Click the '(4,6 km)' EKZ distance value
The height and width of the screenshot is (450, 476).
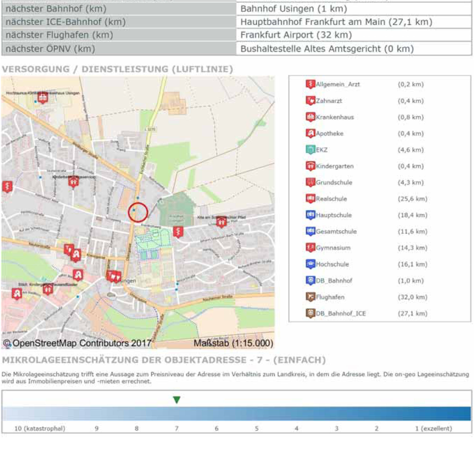tap(411, 150)
